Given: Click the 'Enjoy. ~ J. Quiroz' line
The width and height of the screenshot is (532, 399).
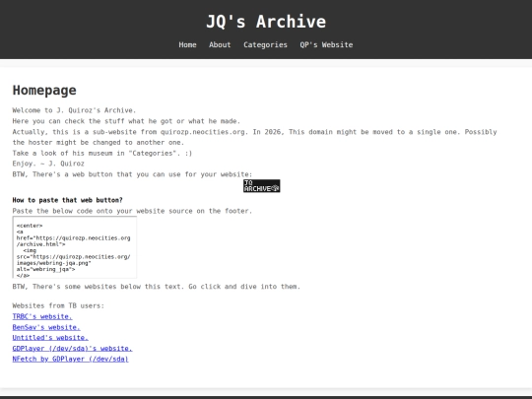Looking at the screenshot, I should point(48,164).
